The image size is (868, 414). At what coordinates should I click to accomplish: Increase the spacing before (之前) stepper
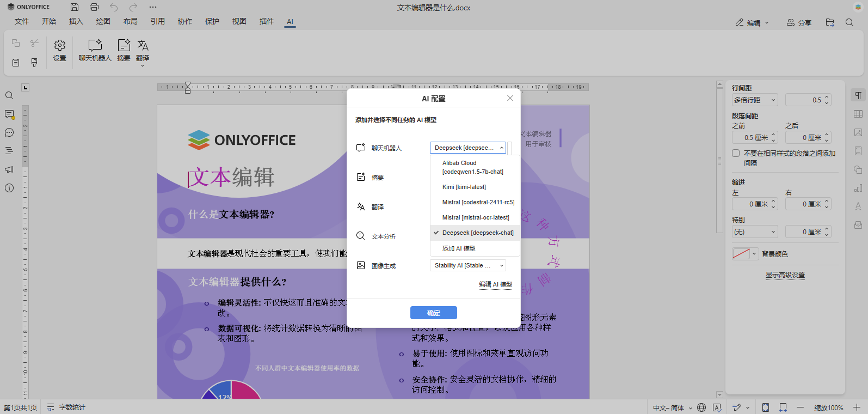click(x=774, y=135)
